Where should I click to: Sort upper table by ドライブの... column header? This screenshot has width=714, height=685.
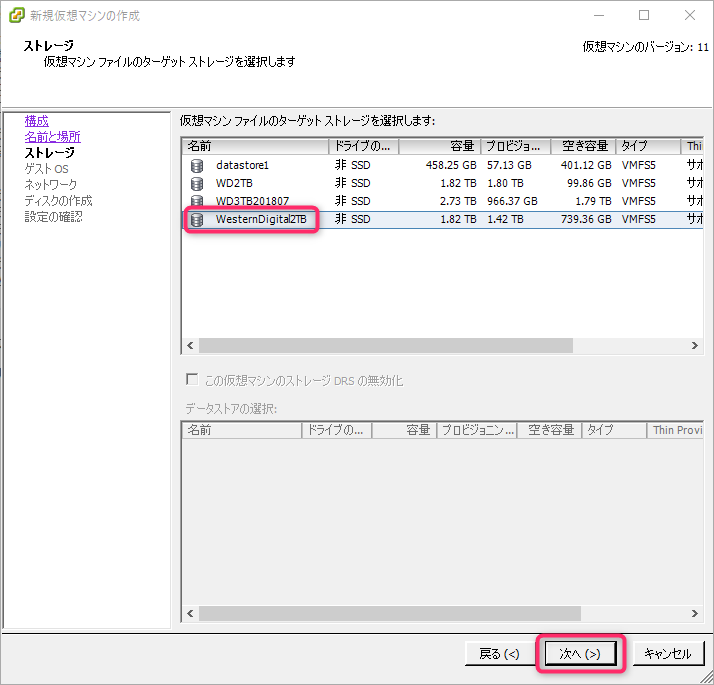[364, 146]
